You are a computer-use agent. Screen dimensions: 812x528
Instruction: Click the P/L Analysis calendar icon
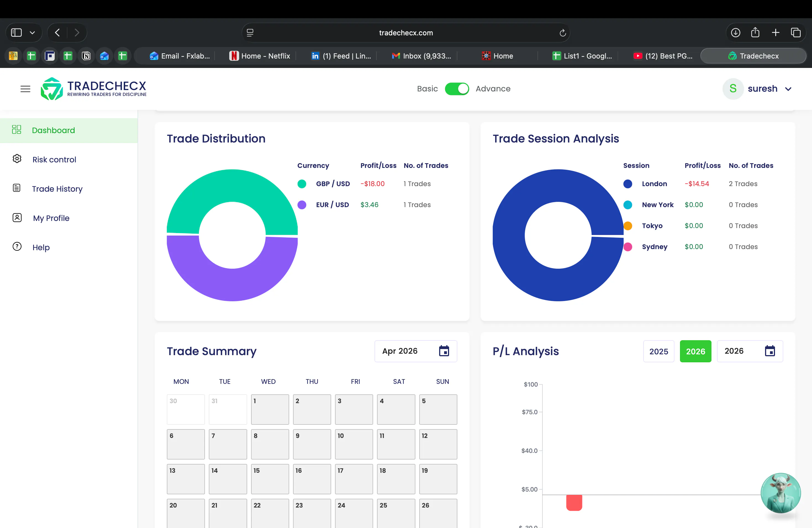coord(770,351)
